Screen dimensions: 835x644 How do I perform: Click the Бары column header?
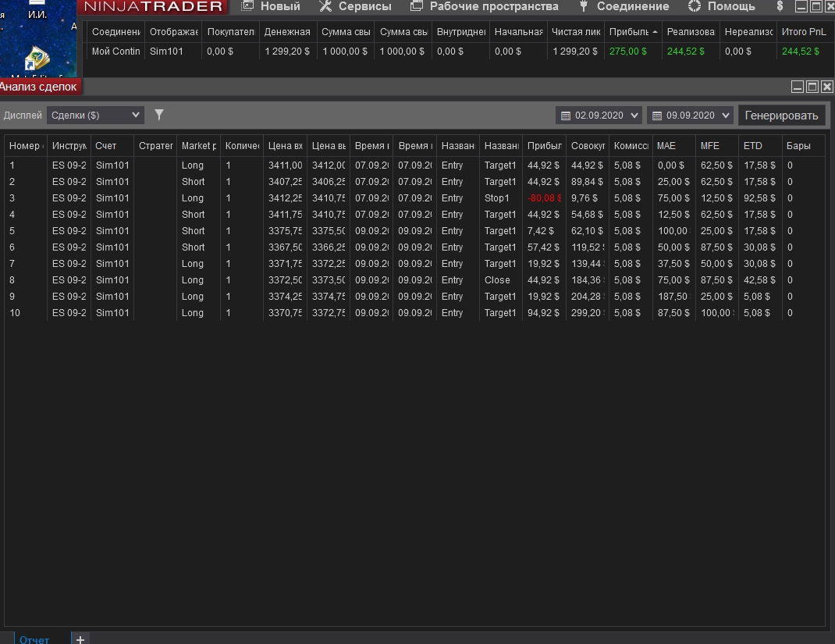(803, 145)
